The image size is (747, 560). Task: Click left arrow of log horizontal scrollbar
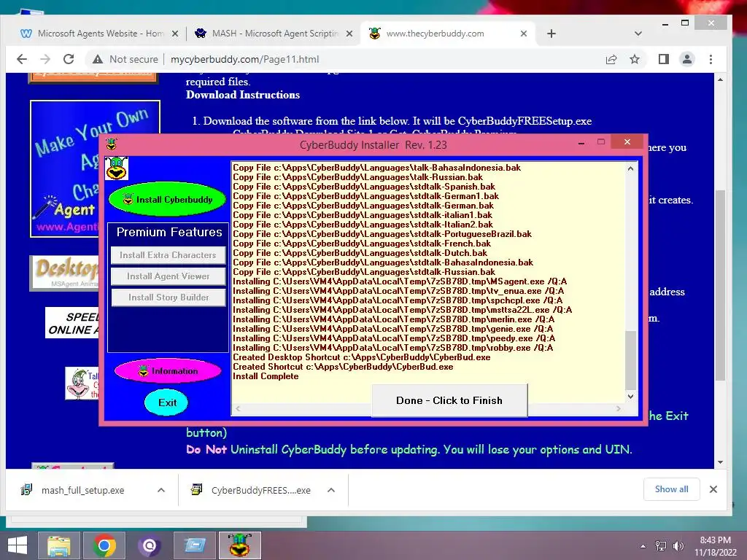(x=238, y=408)
